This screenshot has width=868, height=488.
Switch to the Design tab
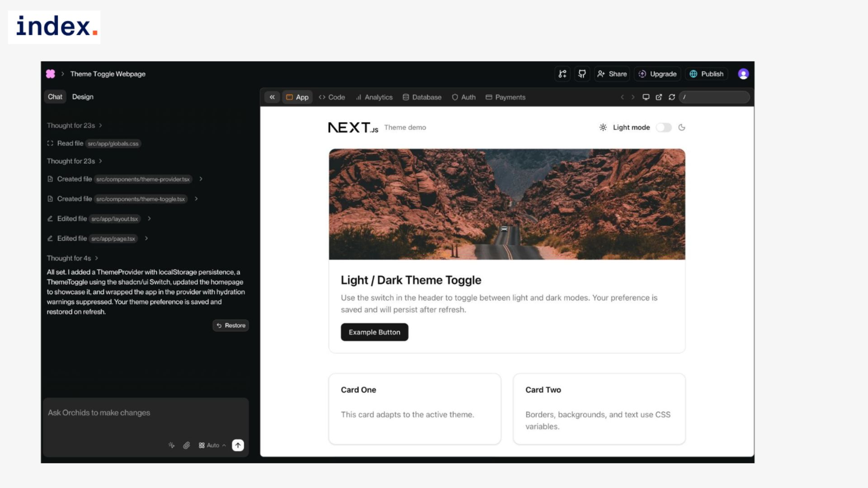pyautogui.click(x=83, y=97)
